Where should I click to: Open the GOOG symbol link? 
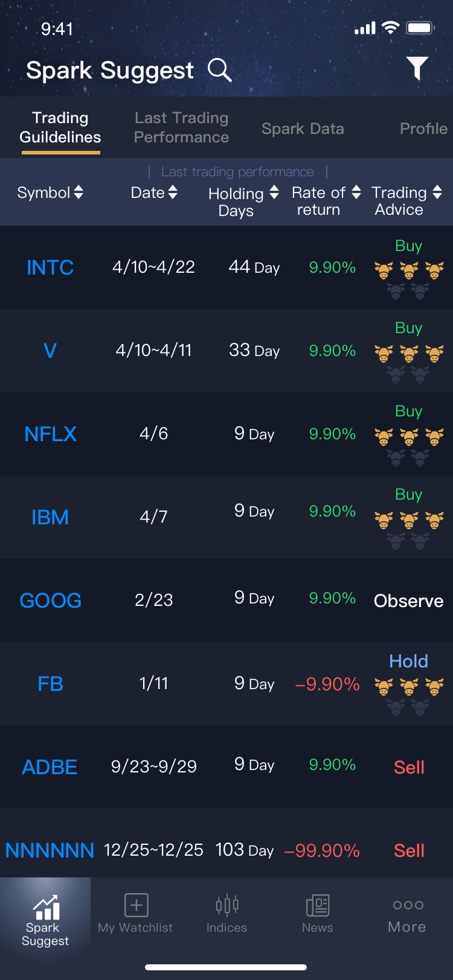click(51, 600)
